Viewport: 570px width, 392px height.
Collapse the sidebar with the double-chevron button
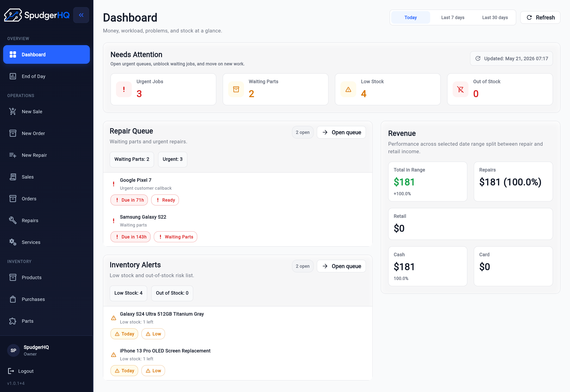point(81,15)
